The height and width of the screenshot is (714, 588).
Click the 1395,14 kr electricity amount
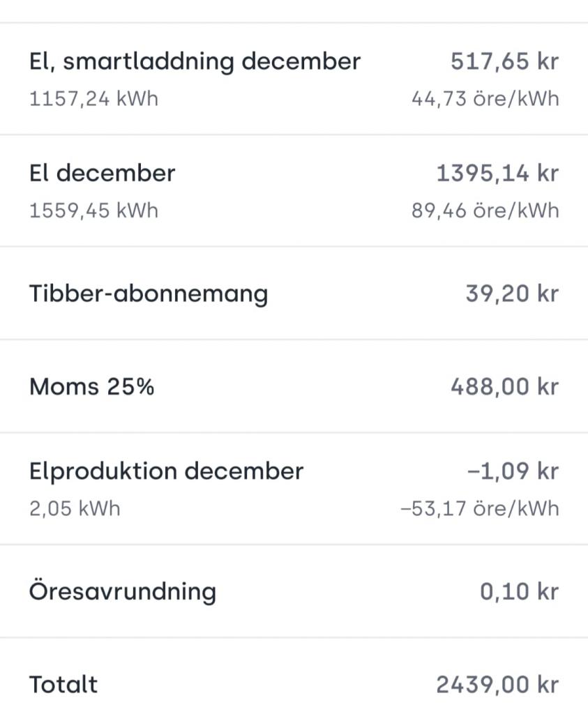pyautogui.click(x=497, y=173)
